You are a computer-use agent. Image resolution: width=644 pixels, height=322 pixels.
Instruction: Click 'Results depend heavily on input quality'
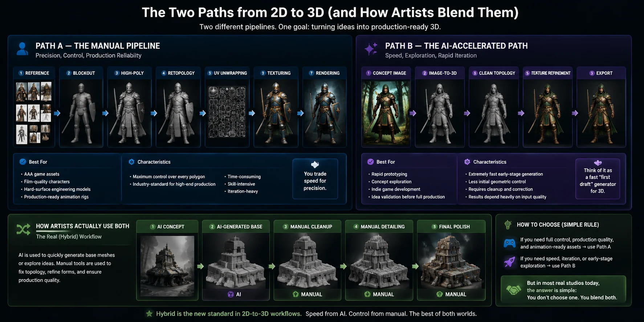pos(507,197)
